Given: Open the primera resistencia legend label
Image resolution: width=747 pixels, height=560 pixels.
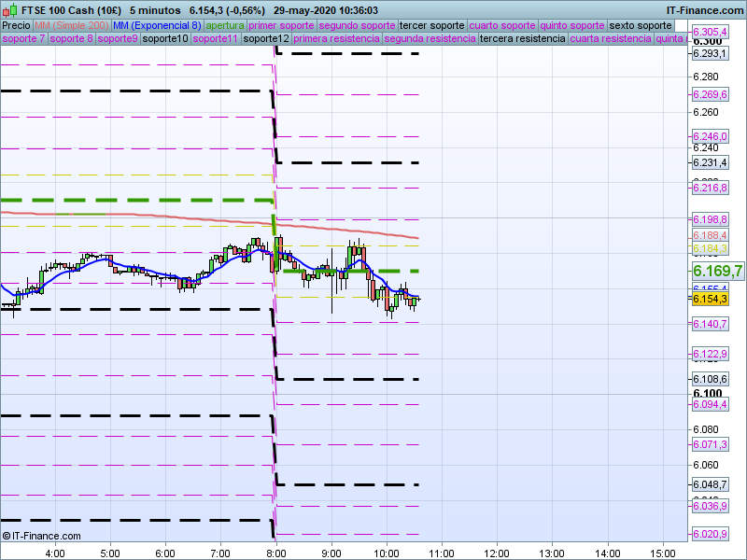Looking at the screenshot, I should [335, 39].
